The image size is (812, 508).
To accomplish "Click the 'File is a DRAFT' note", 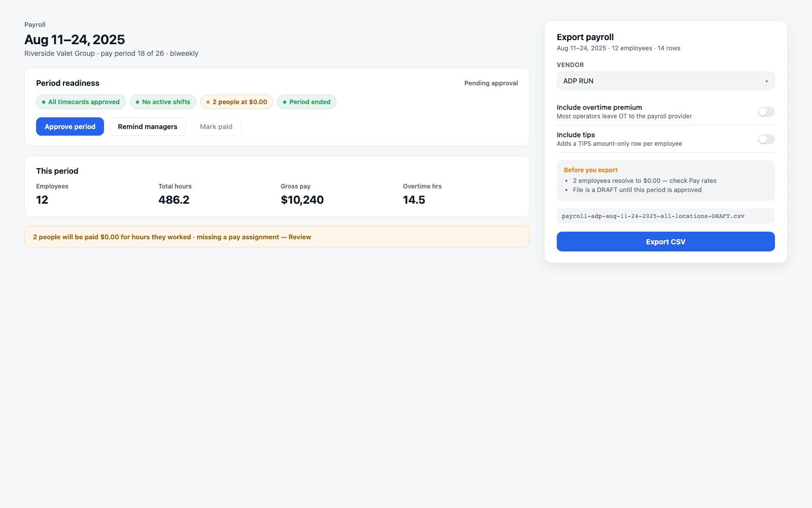I will [637, 190].
